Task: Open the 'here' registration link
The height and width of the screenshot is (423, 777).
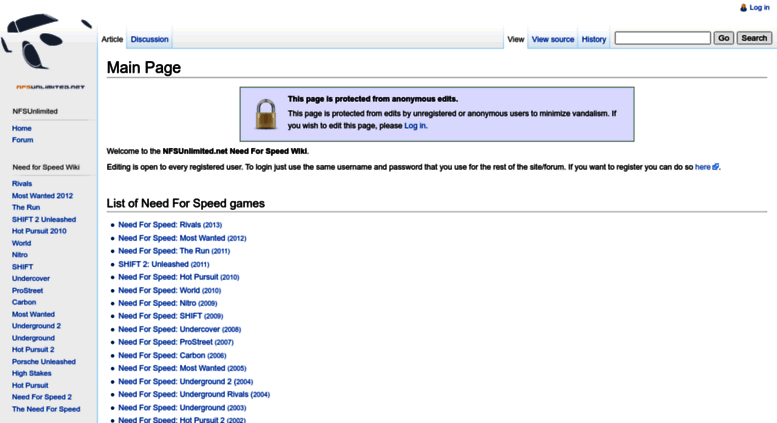Action: pyautogui.click(x=702, y=167)
